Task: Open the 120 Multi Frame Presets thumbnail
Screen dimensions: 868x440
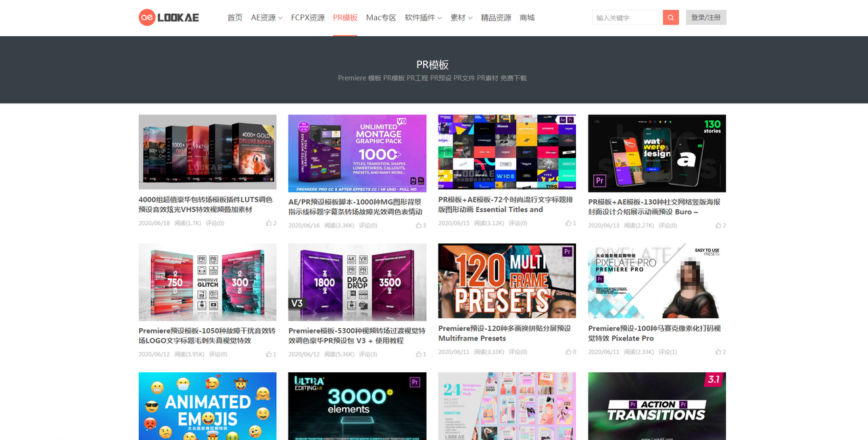Action: (507, 281)
